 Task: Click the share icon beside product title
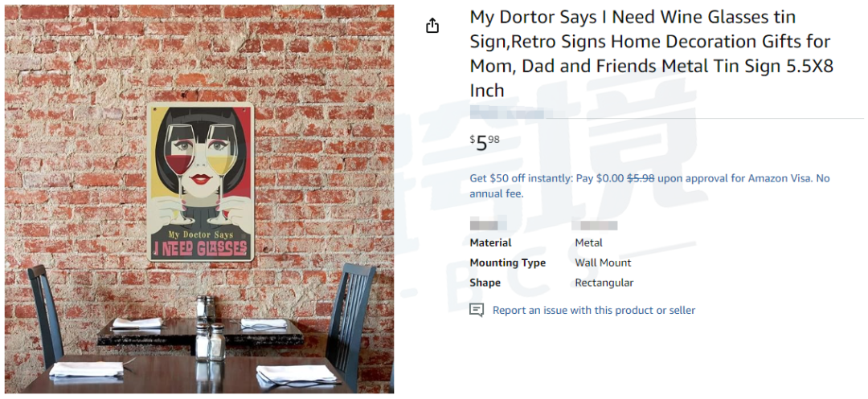pos(432,26)
